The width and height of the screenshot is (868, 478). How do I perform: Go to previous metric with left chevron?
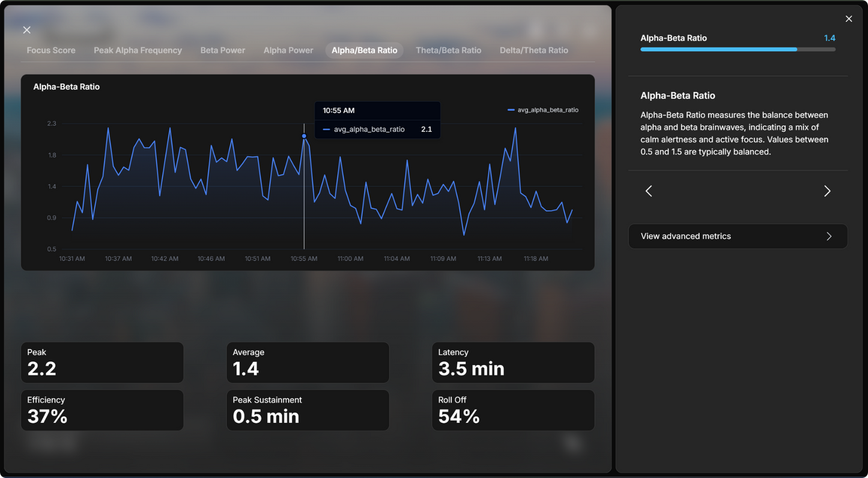[649, 191]
